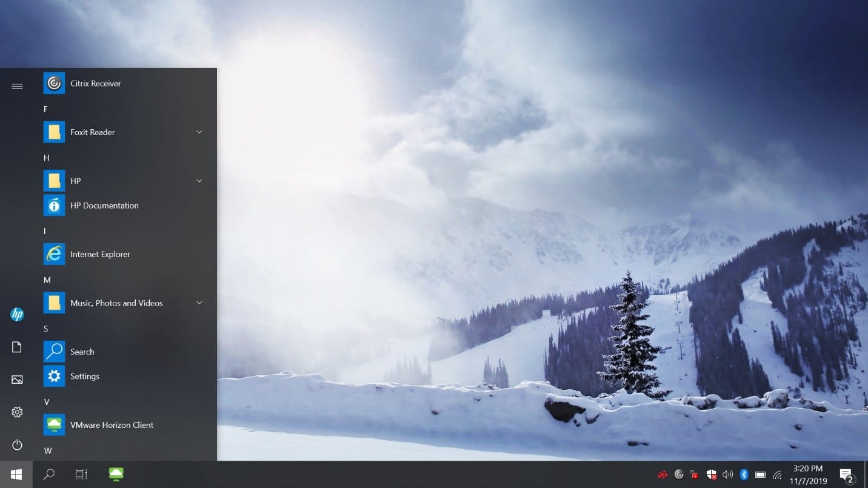
Task: Click the "Internet Explorer" text label
Action: 100,254
